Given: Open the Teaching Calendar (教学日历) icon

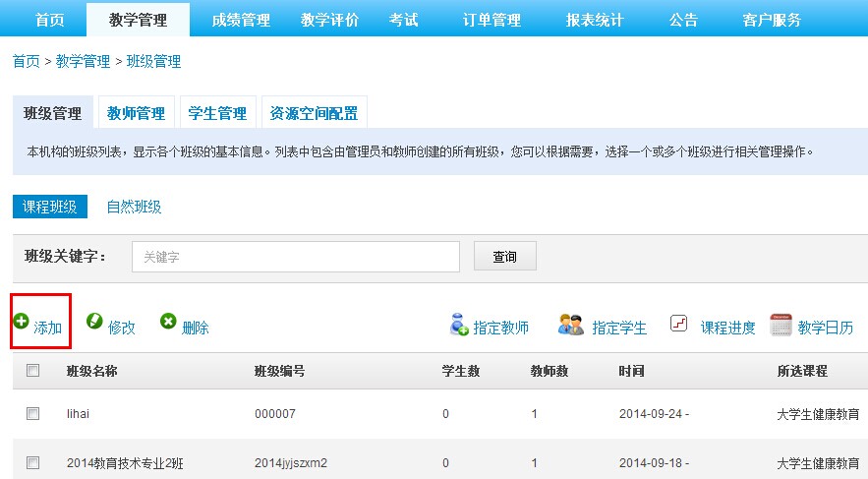Looking at the screenshot, I should coord(781,324).
